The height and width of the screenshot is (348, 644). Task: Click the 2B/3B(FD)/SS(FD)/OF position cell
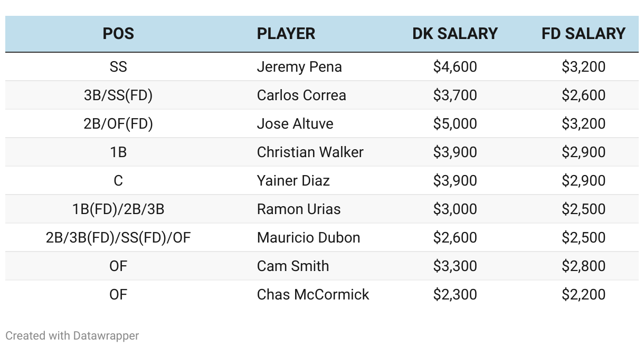[x=118, y=238]
